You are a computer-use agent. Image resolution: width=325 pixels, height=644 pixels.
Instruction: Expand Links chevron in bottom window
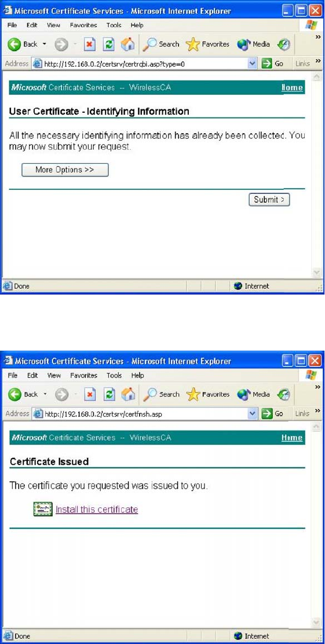(317, 411)
